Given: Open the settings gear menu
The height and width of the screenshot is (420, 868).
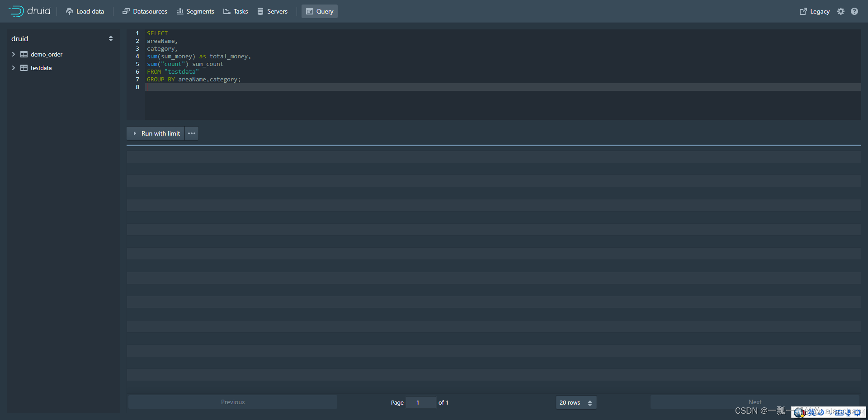Looking at the screenshot, I should (x=841, y=11).
